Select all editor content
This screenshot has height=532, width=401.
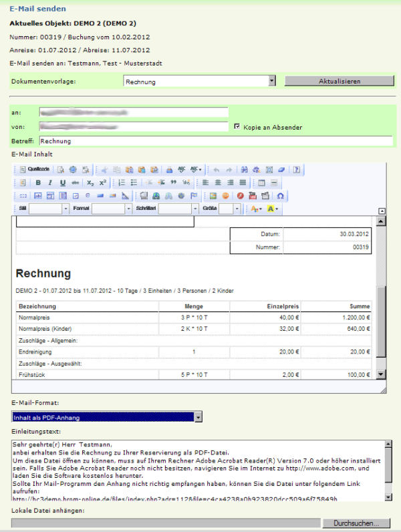(269, 170)
